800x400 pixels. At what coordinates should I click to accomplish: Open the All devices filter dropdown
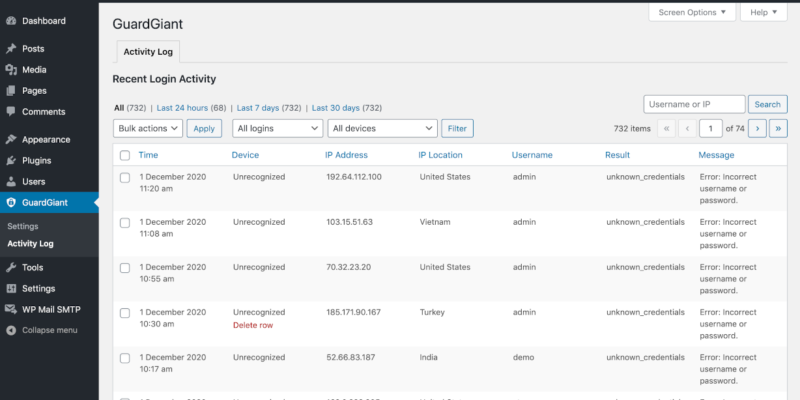click(x=383, y=129)
